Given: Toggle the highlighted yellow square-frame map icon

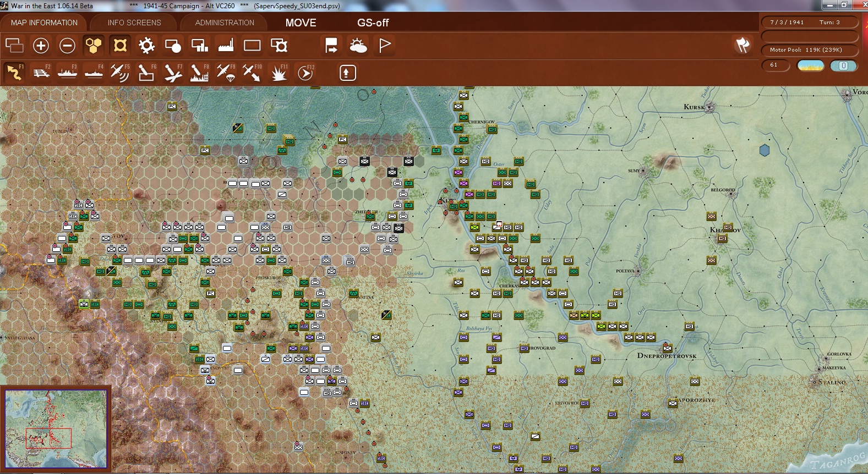Looking at the screenshot, I should coord(120,45).
